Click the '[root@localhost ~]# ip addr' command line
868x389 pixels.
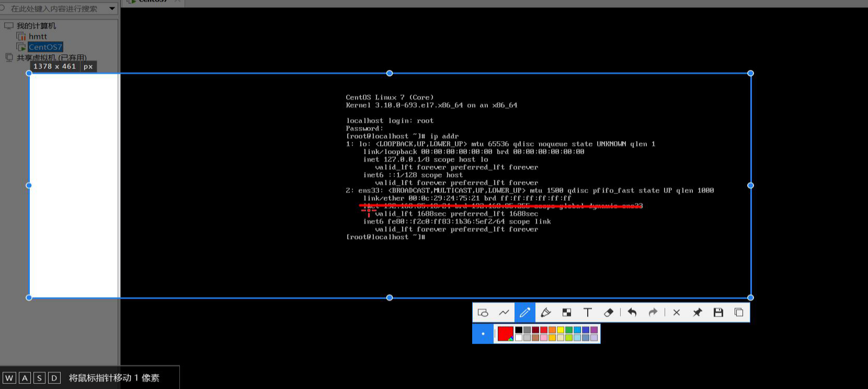pyautogui.click(x=402, y=136)
